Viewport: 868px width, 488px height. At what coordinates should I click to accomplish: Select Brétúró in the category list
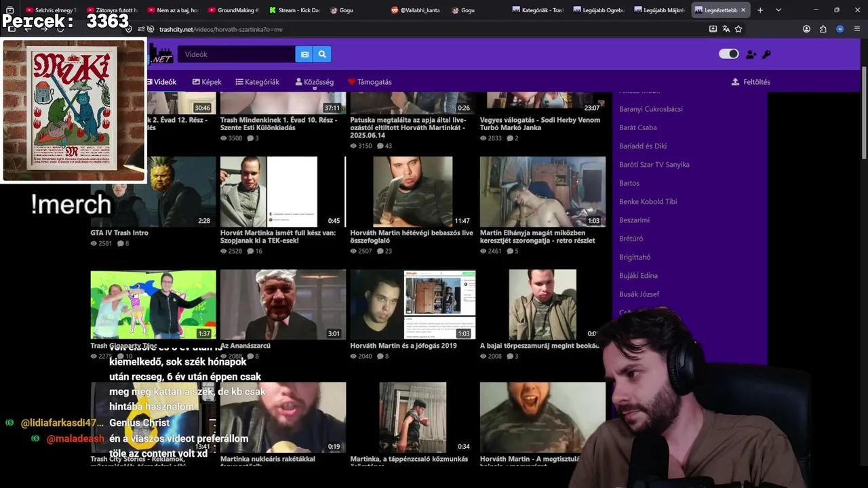631,239
